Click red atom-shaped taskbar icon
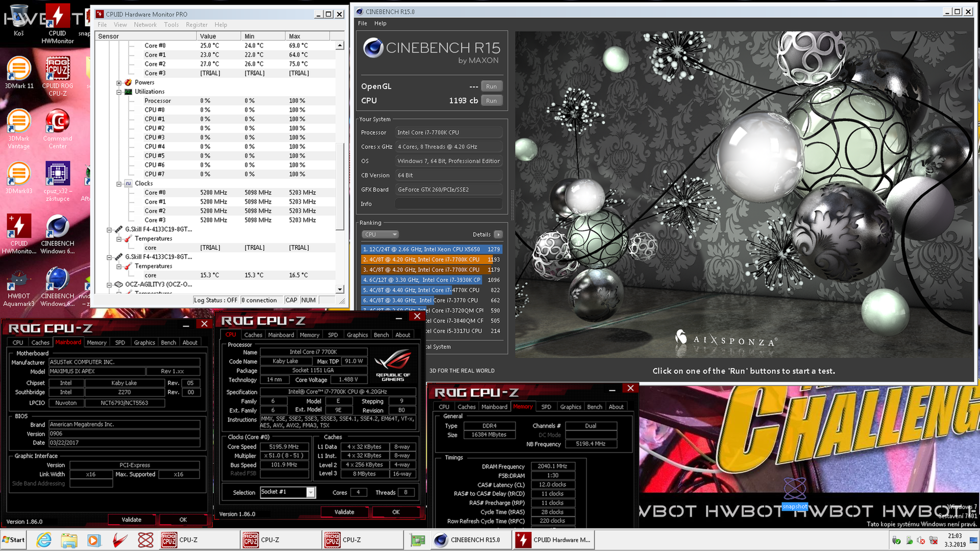This screenshot has height=551, width=980. tap(145, 540)
